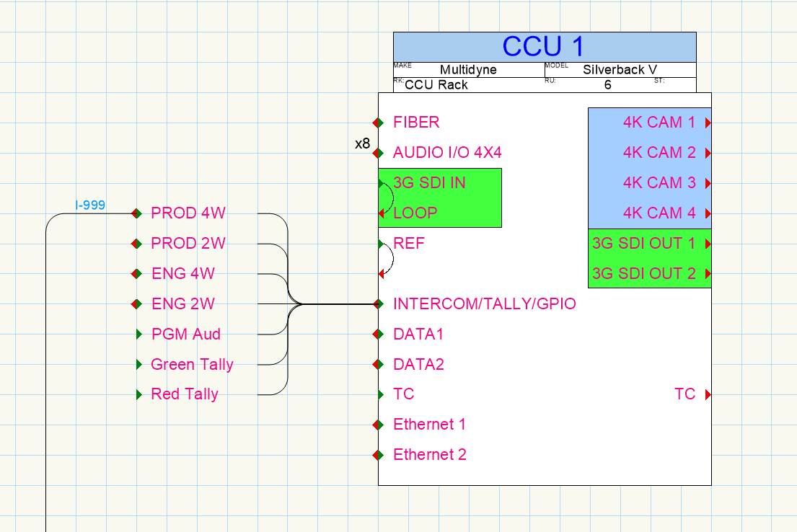
Task: Click the I-999 cable label
Action: point(90,205)
